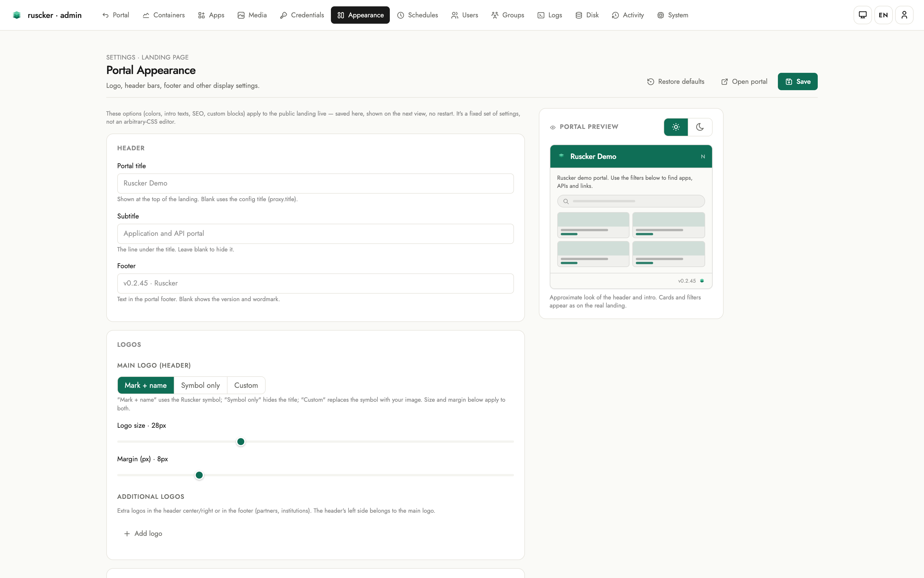Click the Margin slider handle
924x578 pixels.
click(x=199, y=475)
